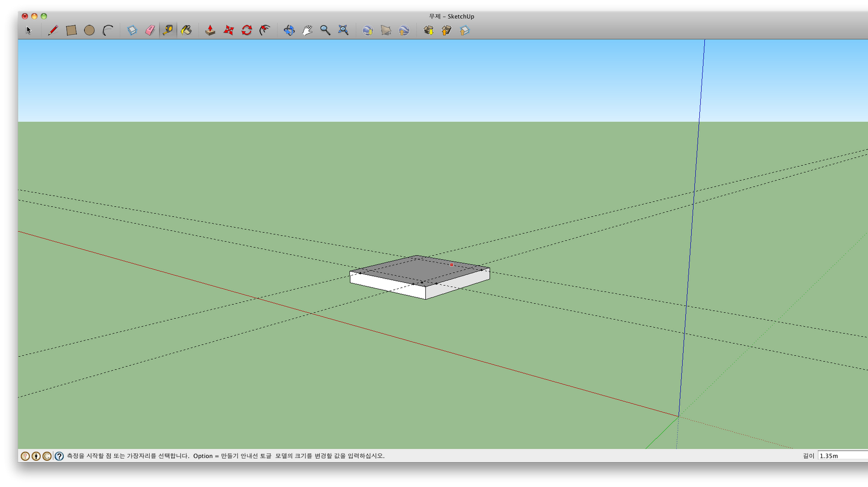The width and height of the screenshot is (868, 487).
Task: Pick the Move tool
Action: pyautogui.click(x=229, y=30)
